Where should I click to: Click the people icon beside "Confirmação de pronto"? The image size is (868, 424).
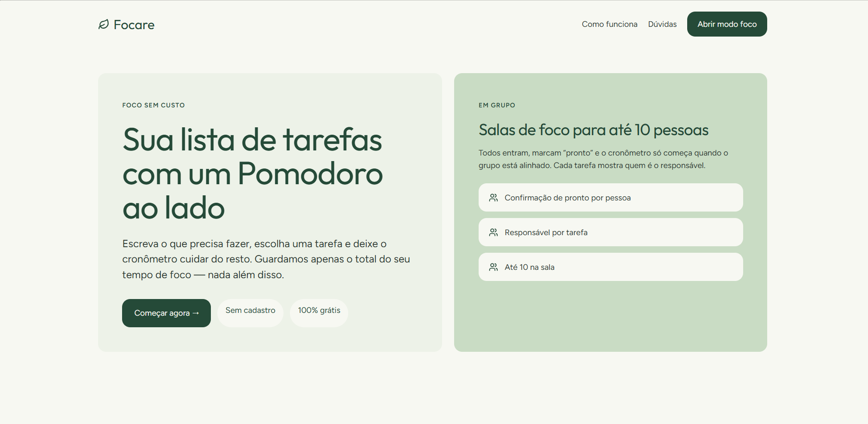tap(493, 198)
